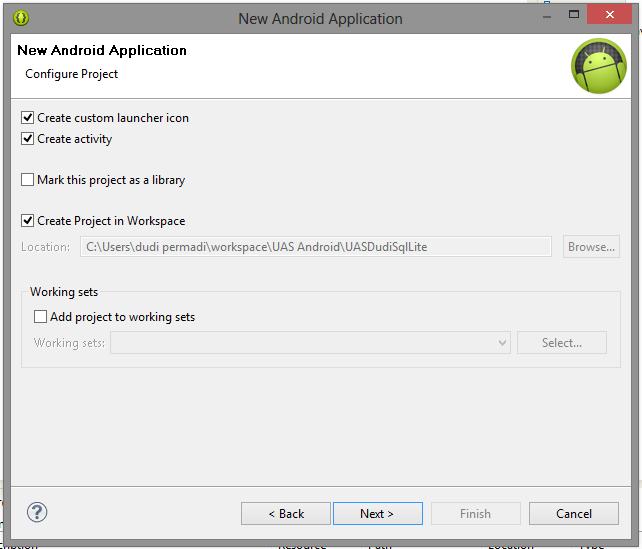Go back with the < Back button

286,513
